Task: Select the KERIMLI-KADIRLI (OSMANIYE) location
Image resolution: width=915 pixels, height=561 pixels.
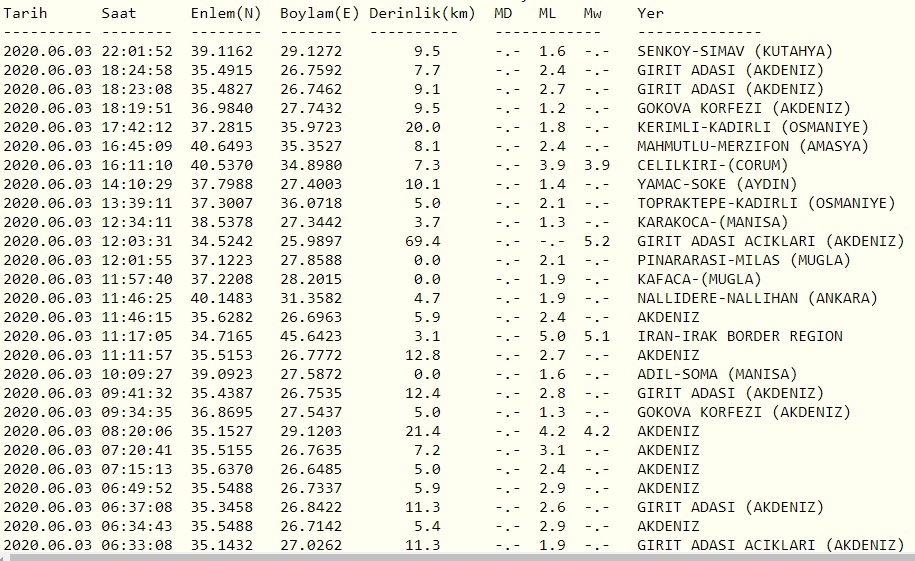Action: point(753,127)
